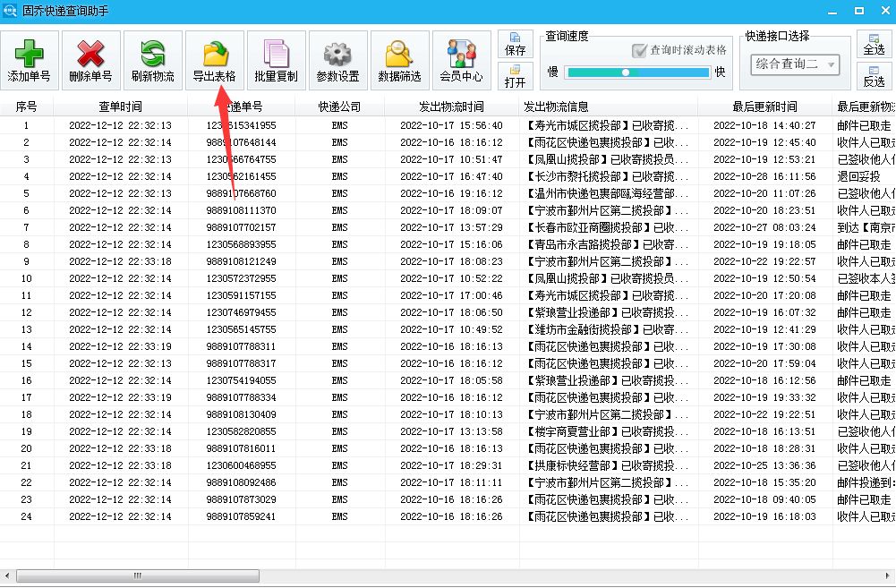Viewport: 896px width, 588px height.
Task: Click the 添加单号 add tracking number icon
Action: [x=30, y=59]
